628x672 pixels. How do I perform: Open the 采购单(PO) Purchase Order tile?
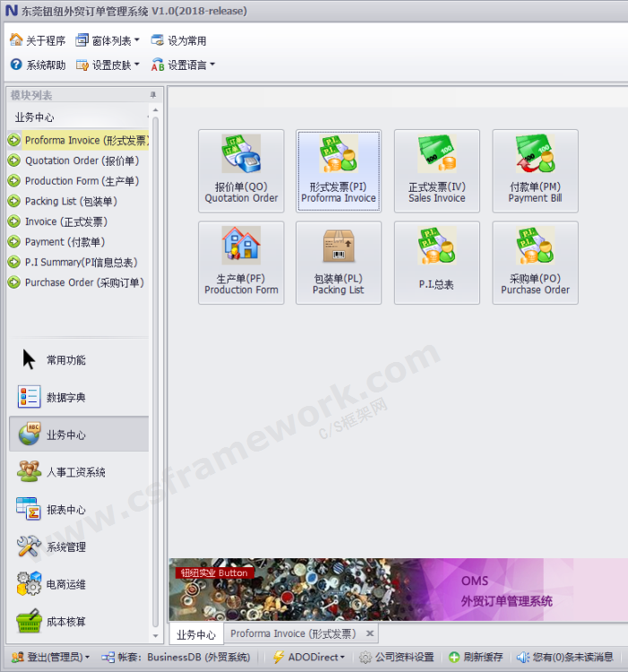[x=535, y=262]
